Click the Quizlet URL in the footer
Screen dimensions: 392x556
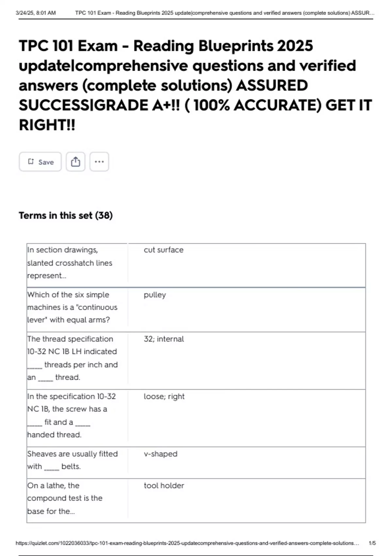[187, 543]
